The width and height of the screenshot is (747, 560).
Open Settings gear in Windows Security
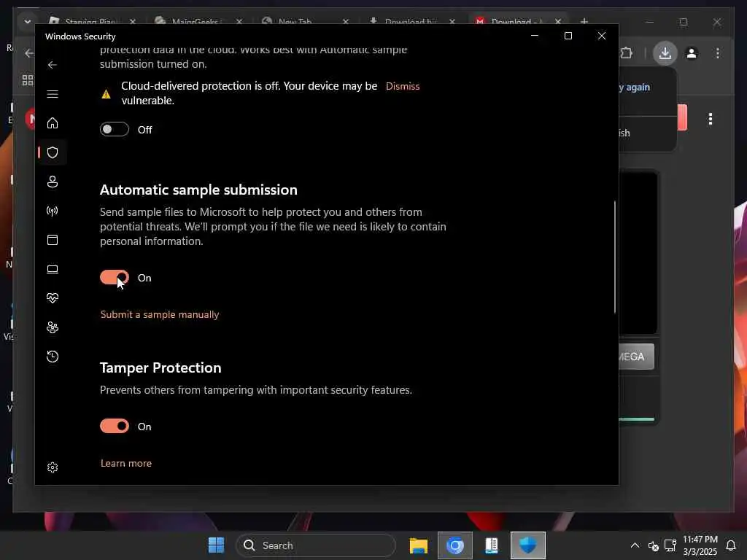(x=53, y=467)
